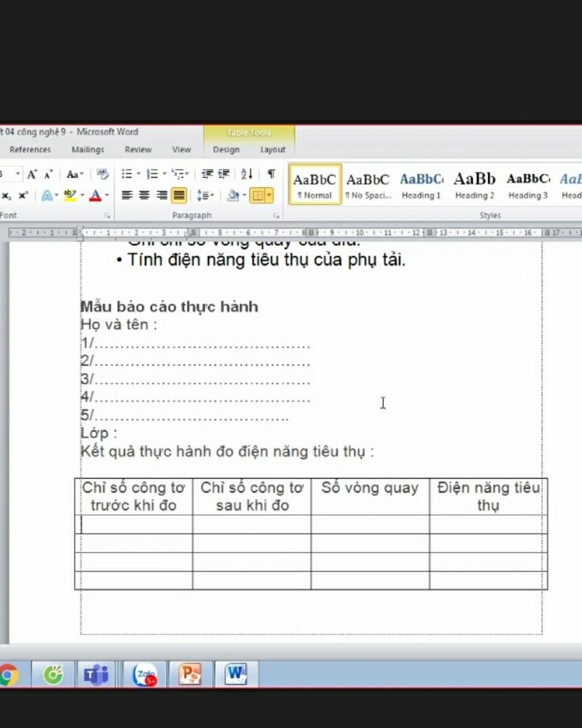Click the Decrease Indent icon

click(207, 174)
